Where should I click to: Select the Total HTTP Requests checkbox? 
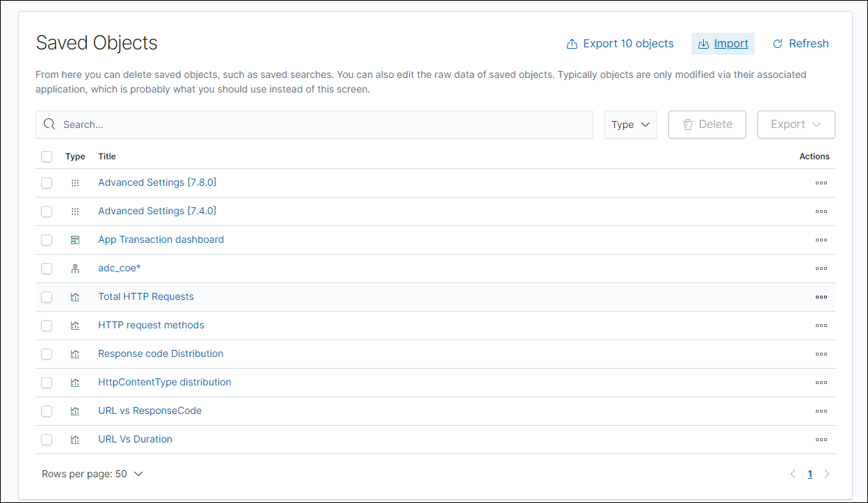pyautogui.click(x=47, y=297)
